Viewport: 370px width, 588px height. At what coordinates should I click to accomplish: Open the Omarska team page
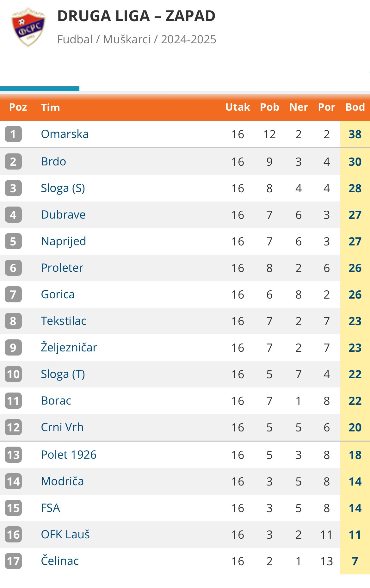65,134
